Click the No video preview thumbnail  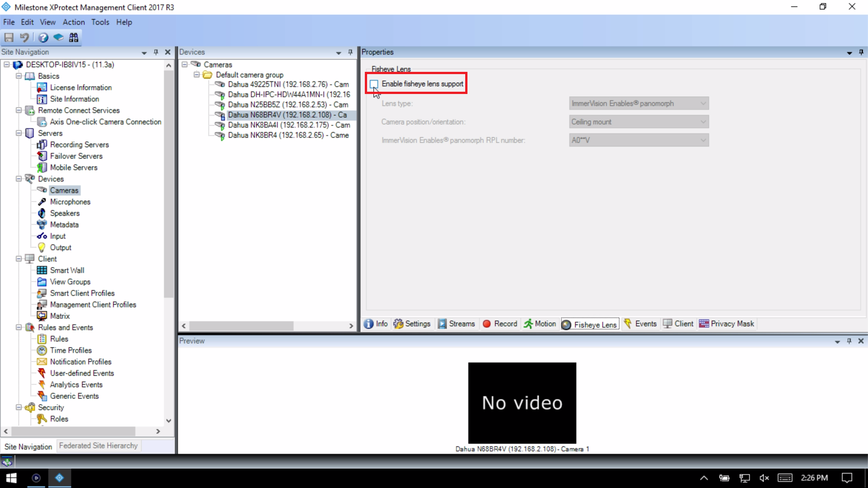(522, 403)
